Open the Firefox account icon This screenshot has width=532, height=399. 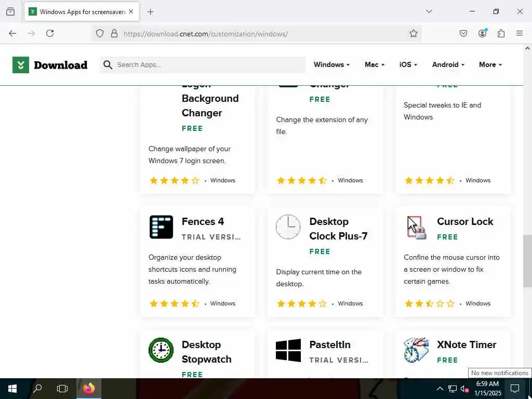point(483,33)
